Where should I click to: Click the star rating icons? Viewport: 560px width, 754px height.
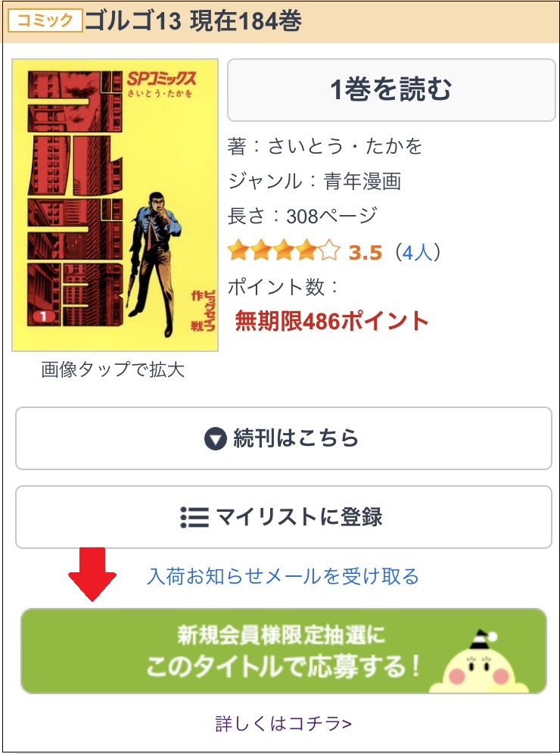tap(284, 251)
